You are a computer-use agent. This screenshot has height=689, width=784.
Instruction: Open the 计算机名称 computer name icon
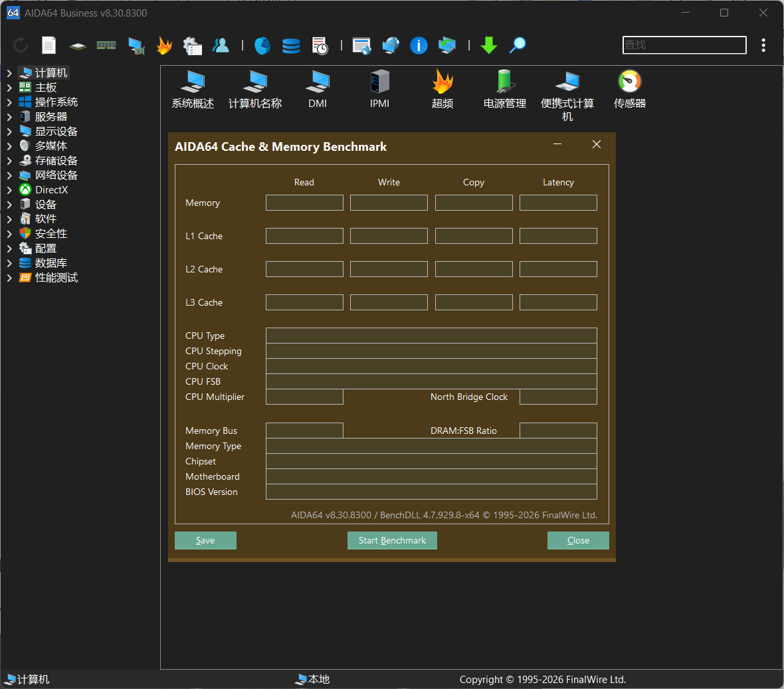tap(255, 90)
